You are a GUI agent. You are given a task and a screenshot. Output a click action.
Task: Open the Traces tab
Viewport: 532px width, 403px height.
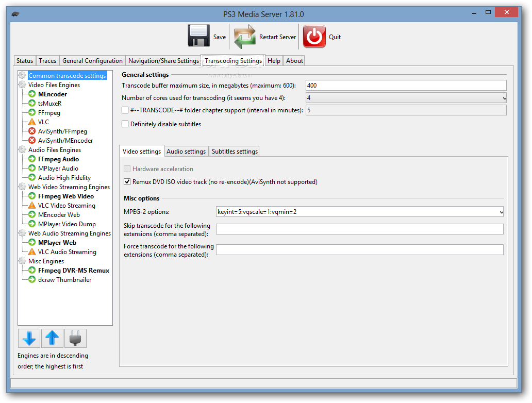point(47,61)
